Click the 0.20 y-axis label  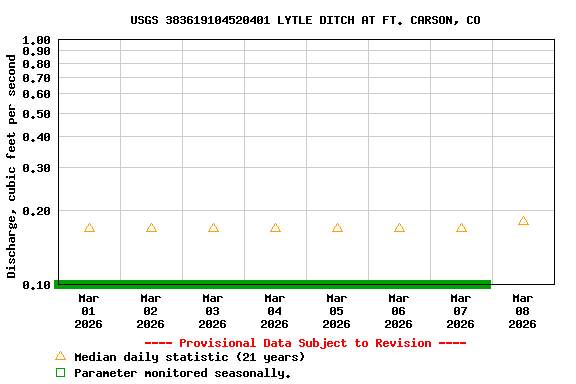tap(36, 211)
